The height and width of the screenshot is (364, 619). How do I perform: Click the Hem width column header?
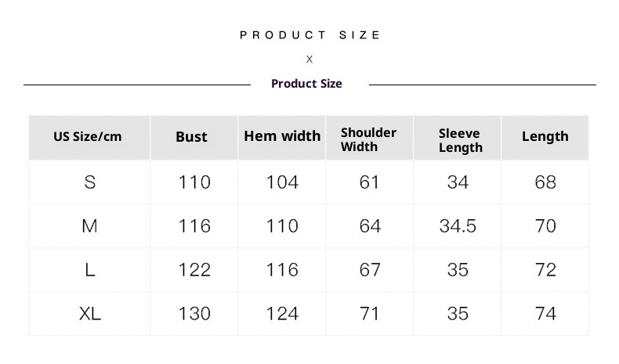point(282,136)
